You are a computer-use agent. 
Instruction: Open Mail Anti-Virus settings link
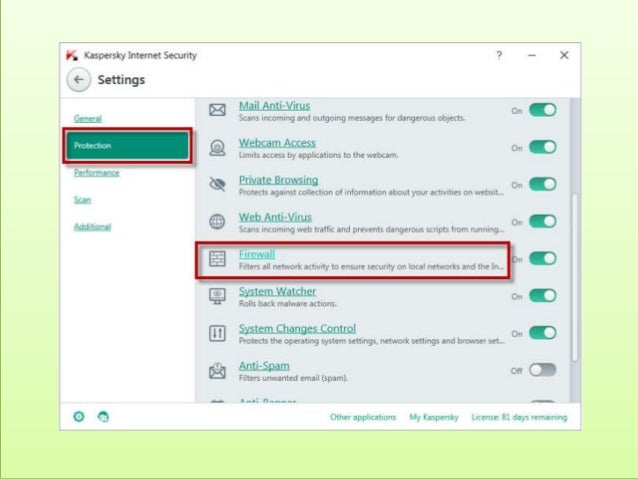point(274,106)
